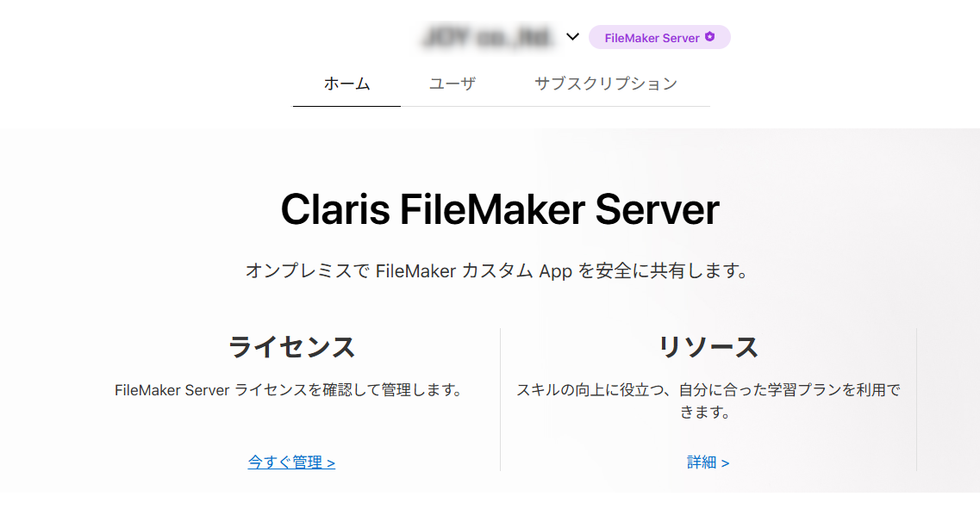The image size is (980, 509).
Task: Click the arrow after 詳細
Action: [726, 463]
